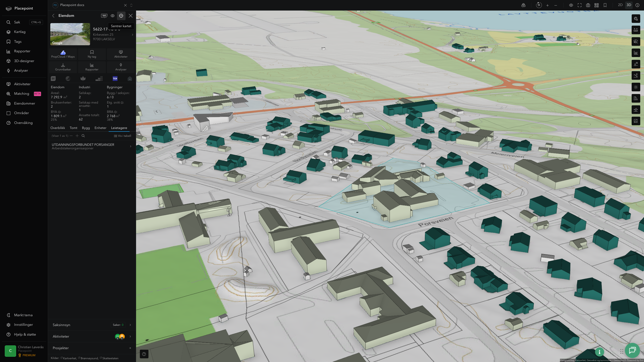
Task: Toggle fullscreen map mode
Action: coord(580,5)
